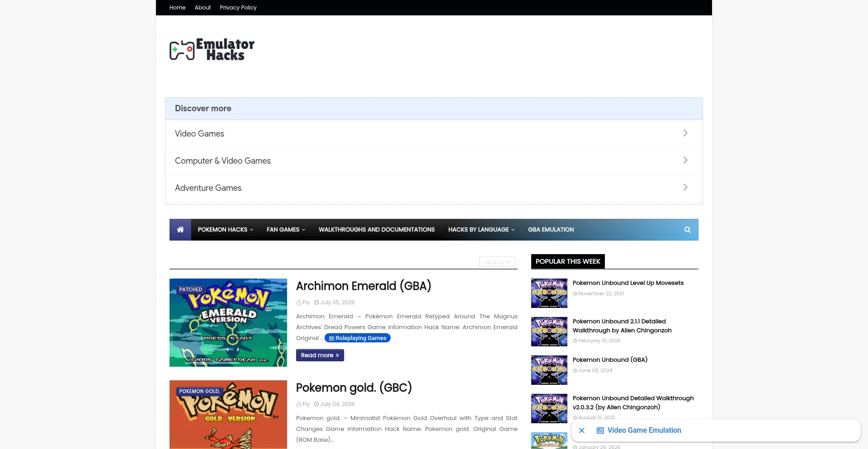This screenshot has height=449, width=868.
Task: Open Pokemon Unbound 2.1.1 Detailed Walkthrough
Action: (622, 326)
